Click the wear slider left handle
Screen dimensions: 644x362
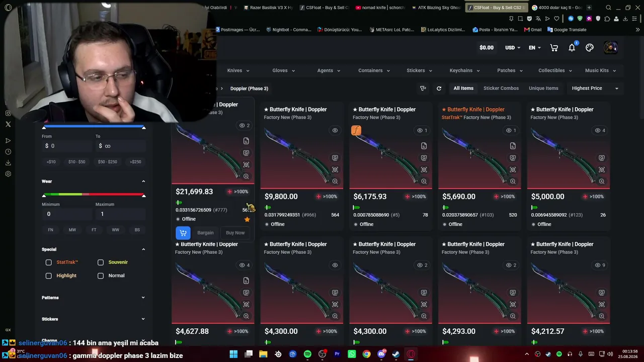pos(44,195)
